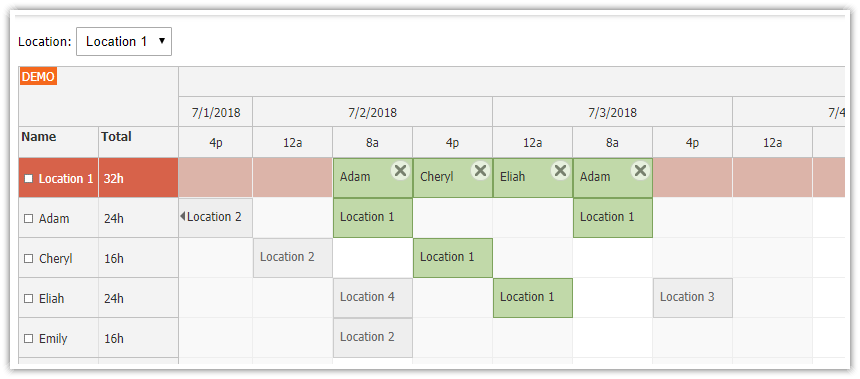The height and width of the screenshot is (379, 860).
Task: Delete Cheryl's shift with the X icon
Action: tap(480, 171)
